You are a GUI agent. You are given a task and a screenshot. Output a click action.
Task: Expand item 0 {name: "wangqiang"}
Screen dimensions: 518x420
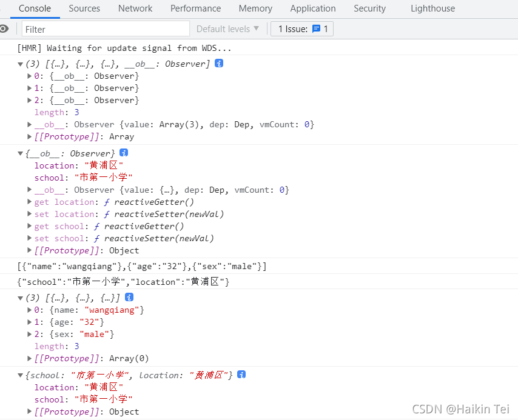point(29,310)
